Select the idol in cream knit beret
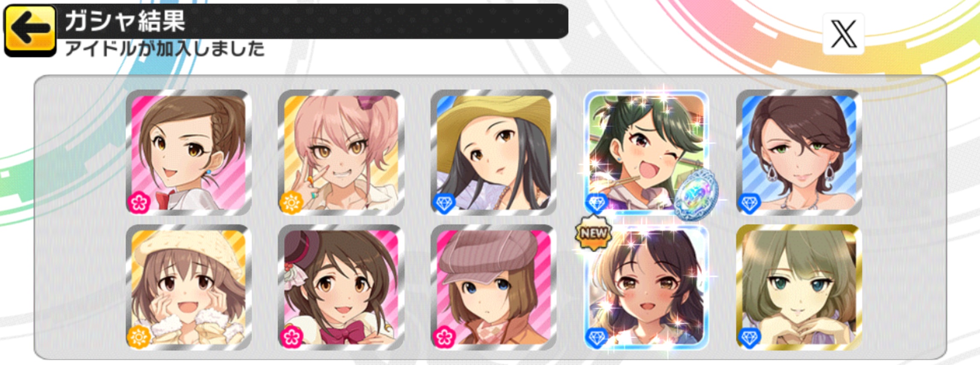The image size is (980, 365). (188, 287)
